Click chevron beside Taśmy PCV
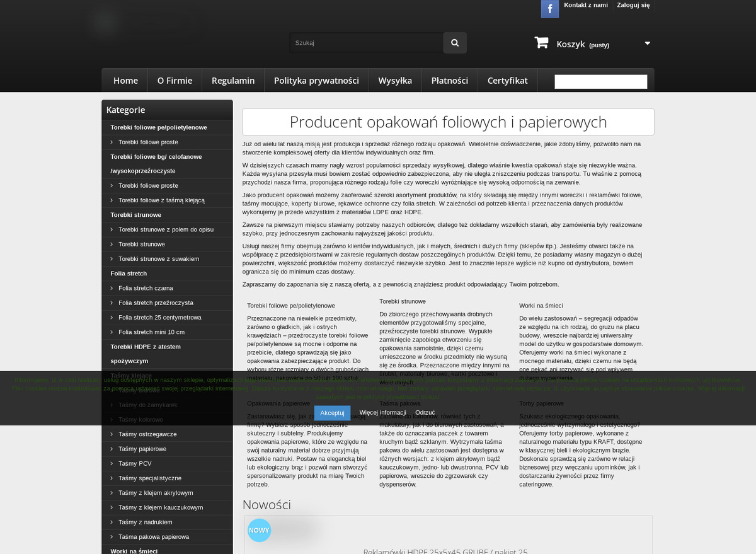Image resolution: width=756 pixels, height=554 pixels. [112, 463]
